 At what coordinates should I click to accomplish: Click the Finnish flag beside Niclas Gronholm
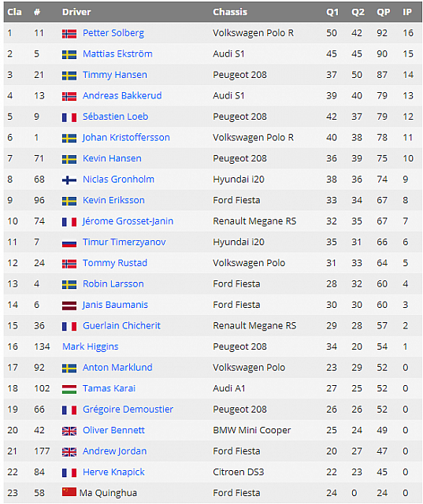(69, 180)
